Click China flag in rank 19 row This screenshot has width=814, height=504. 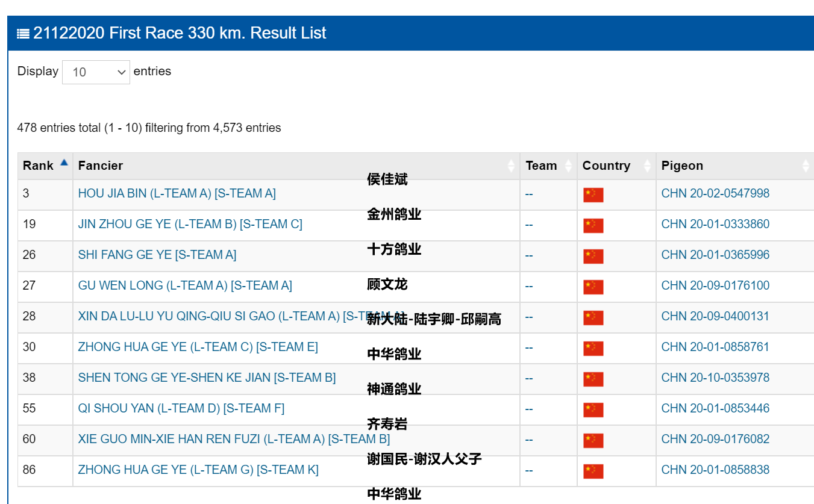click(593, 226)
